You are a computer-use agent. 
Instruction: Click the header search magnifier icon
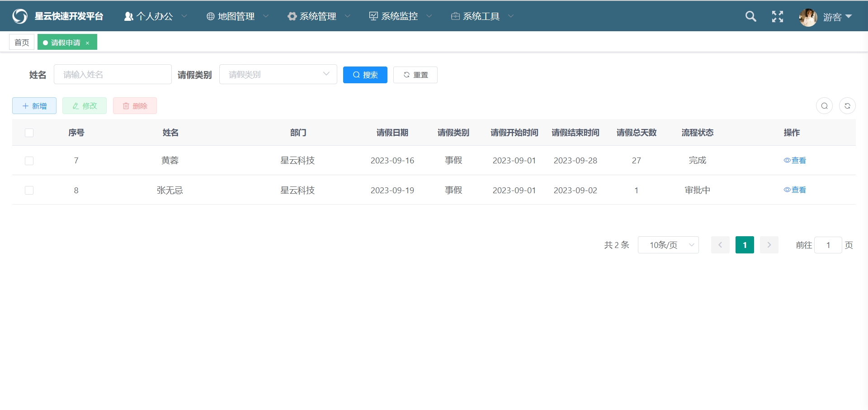(750, 17)
